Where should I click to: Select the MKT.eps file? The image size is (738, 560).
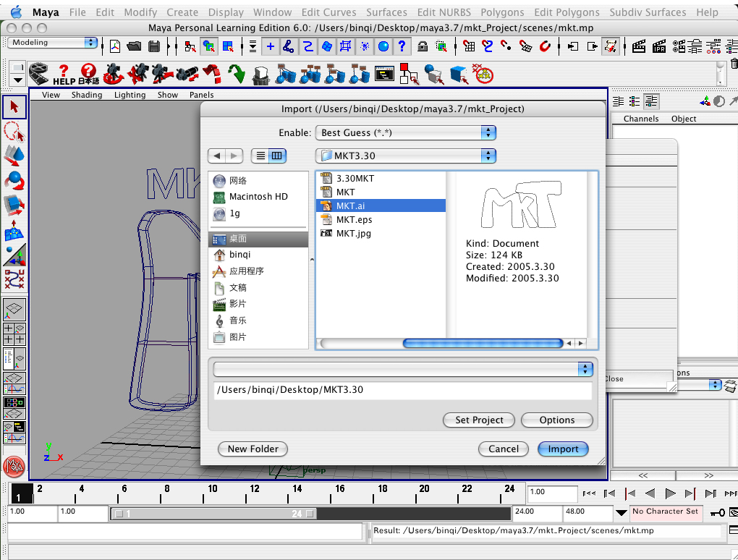point(381,220)
